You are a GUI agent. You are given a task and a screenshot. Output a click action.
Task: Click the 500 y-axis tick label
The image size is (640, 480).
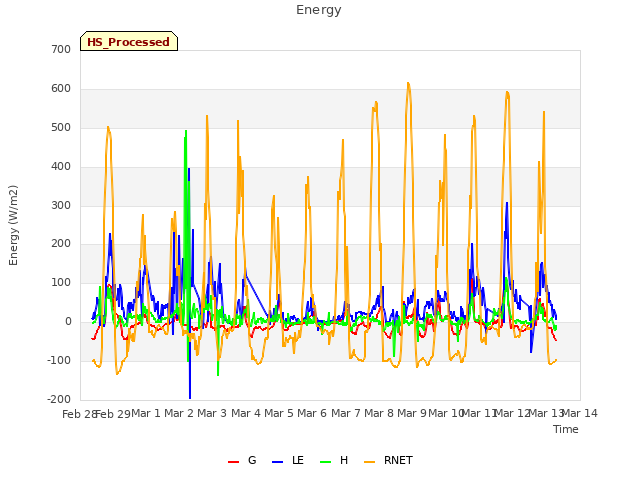61,127
